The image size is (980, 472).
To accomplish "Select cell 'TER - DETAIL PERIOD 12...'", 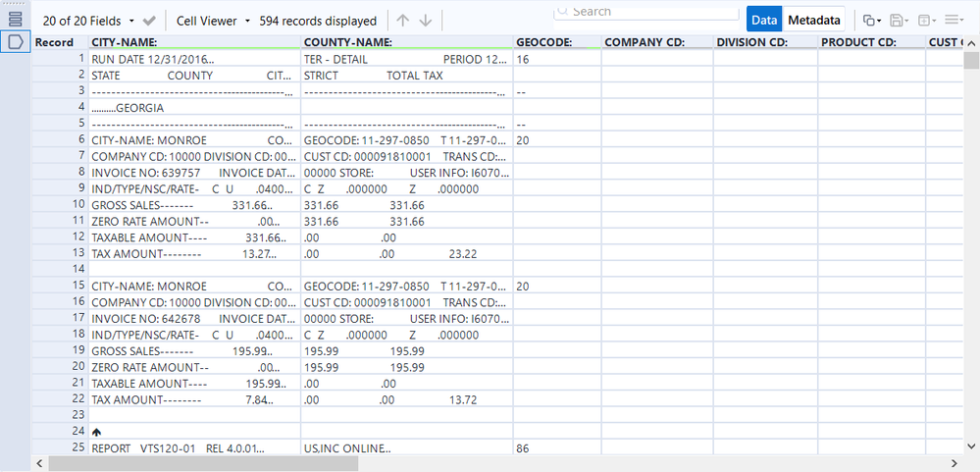I will (407, 60).
